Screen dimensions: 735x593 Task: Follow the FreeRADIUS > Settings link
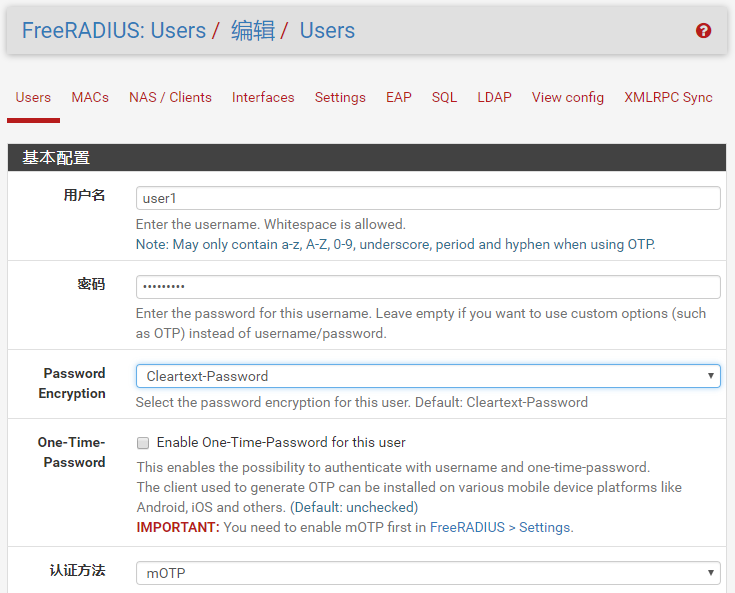click(x=500, y=527)
